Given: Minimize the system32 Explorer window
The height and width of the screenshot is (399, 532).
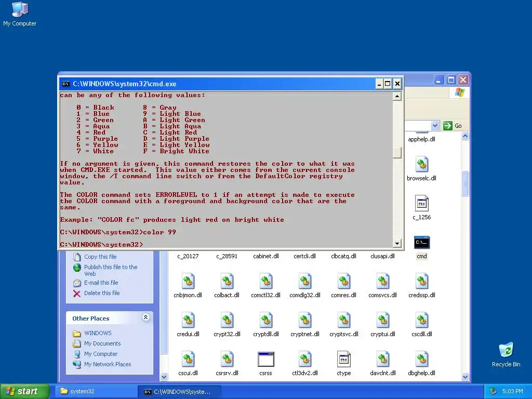Looking at the screenshot, I should (x=438, y=81).
